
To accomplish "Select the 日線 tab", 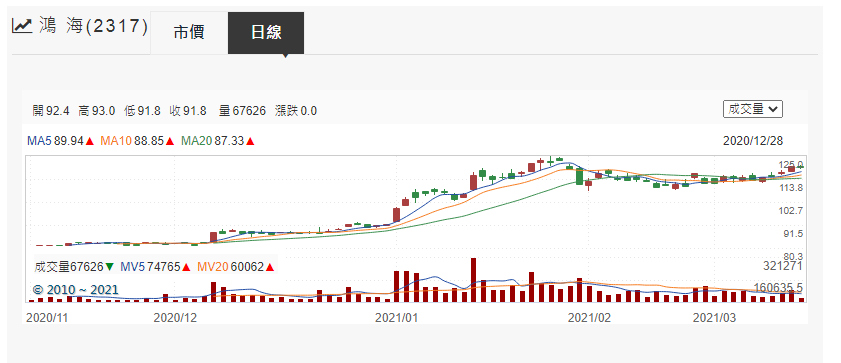I will (x=266, y=33).
